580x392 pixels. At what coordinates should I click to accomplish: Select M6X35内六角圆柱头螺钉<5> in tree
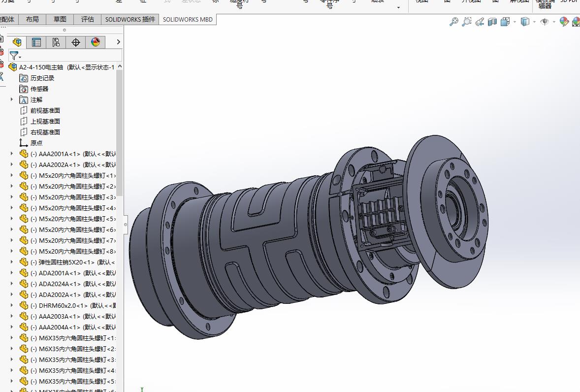73,381
